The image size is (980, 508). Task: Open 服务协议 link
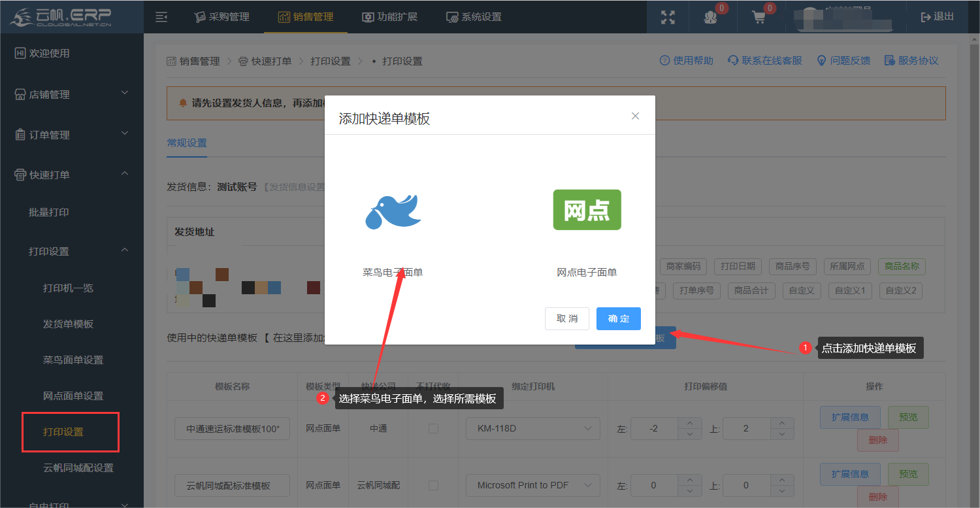point(911,60)
